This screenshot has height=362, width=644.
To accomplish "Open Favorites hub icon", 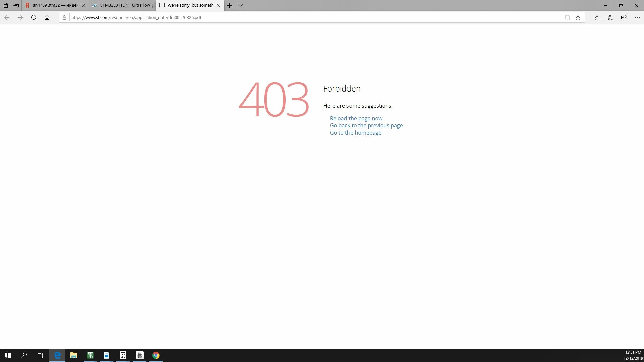I will tap(597, 17).
